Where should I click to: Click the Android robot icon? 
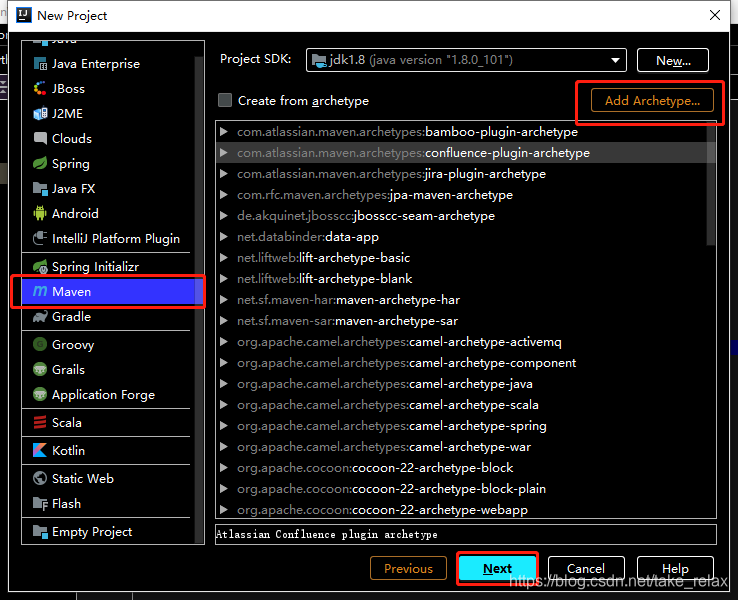point(40,214)
